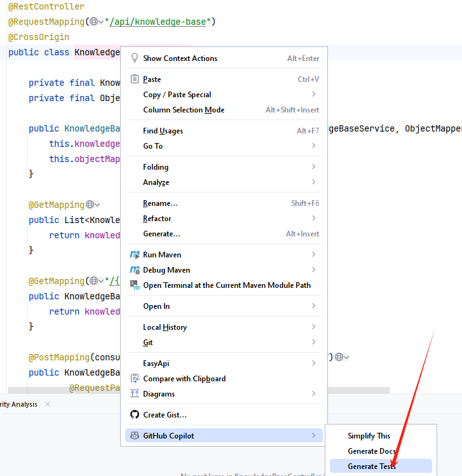462x476 pixels.
Task: Choose Simplify This in Copilot submenu
Action: pos(381,435)
